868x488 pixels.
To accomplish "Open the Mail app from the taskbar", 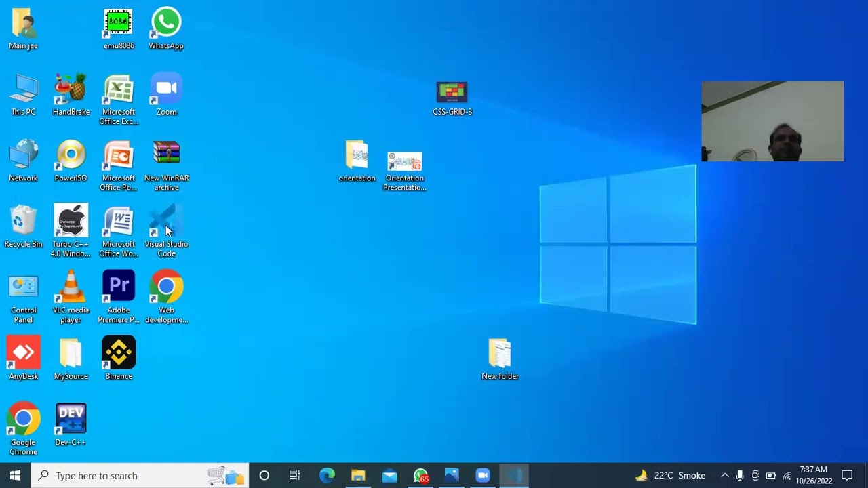I will [x=389, y=475].
